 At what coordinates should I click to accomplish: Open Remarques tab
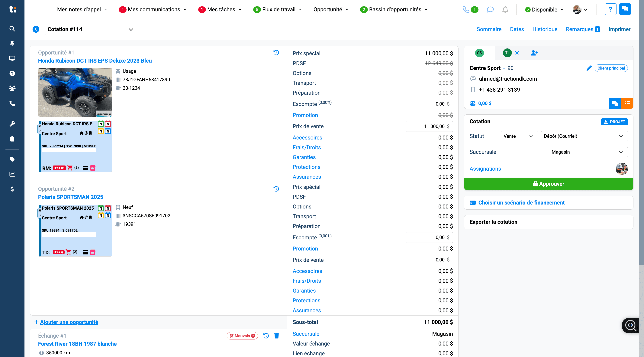click(x=583, y=29)
